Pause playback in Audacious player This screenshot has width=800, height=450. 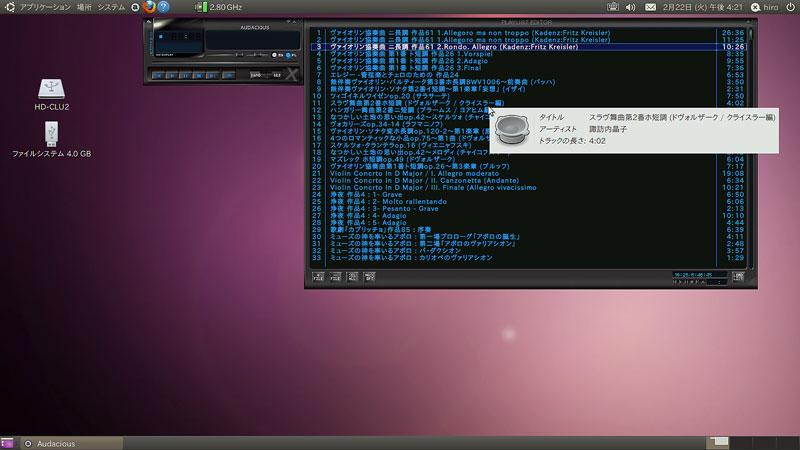pyautogui.click(x=185, y=76)
